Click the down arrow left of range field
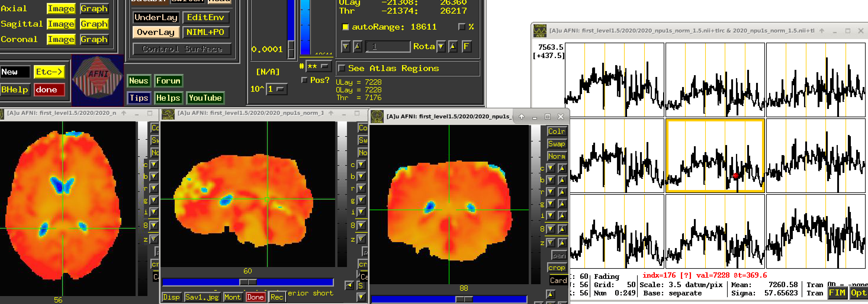 click(346, 46)
